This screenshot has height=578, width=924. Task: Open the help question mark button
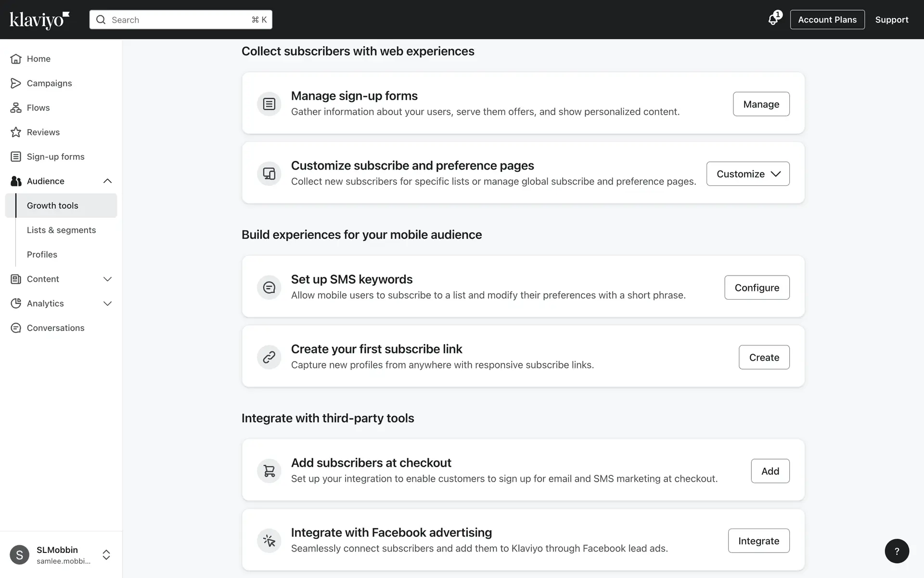point(897,551)
